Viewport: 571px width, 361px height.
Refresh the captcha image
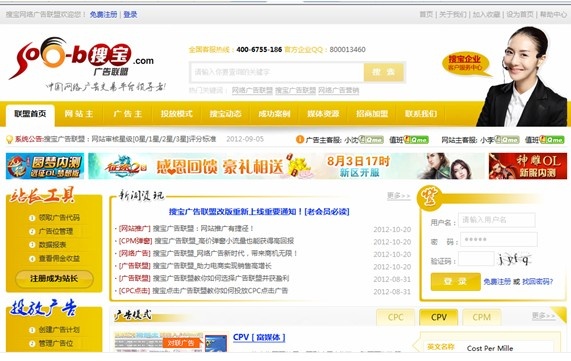coord(515,260)
